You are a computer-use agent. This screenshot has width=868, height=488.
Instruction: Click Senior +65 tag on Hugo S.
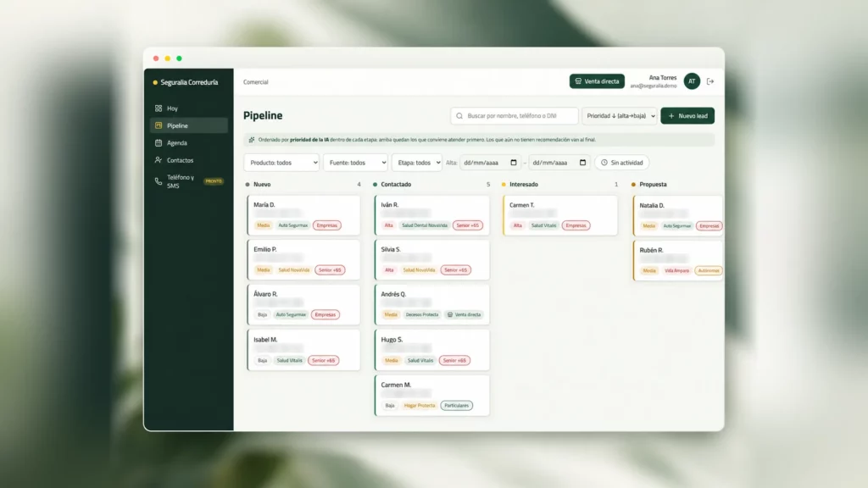coord(454,360)
